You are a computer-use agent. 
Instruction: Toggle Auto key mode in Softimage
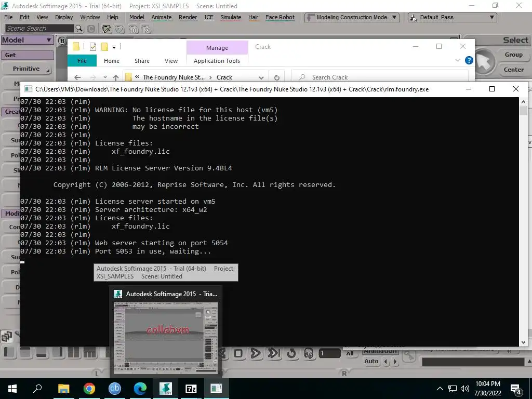(371, 362)
